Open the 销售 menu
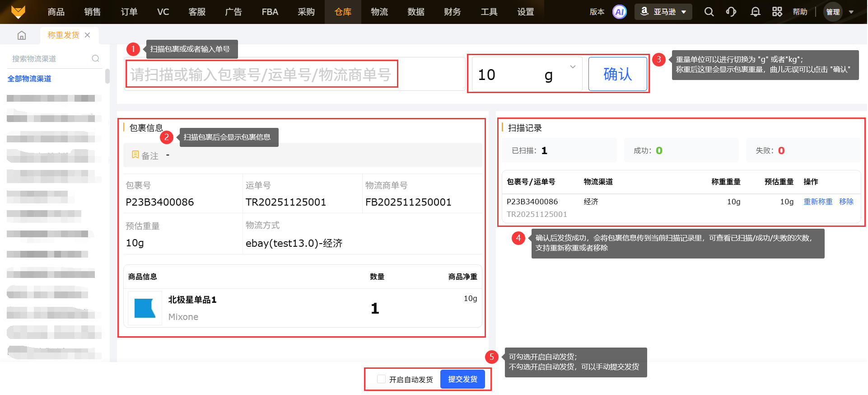 coord(93,12)
